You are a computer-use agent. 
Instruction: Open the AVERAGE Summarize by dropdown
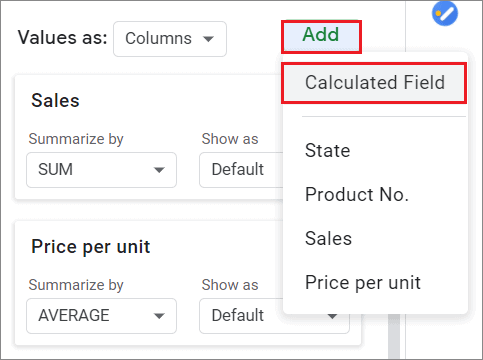[101, 316]
